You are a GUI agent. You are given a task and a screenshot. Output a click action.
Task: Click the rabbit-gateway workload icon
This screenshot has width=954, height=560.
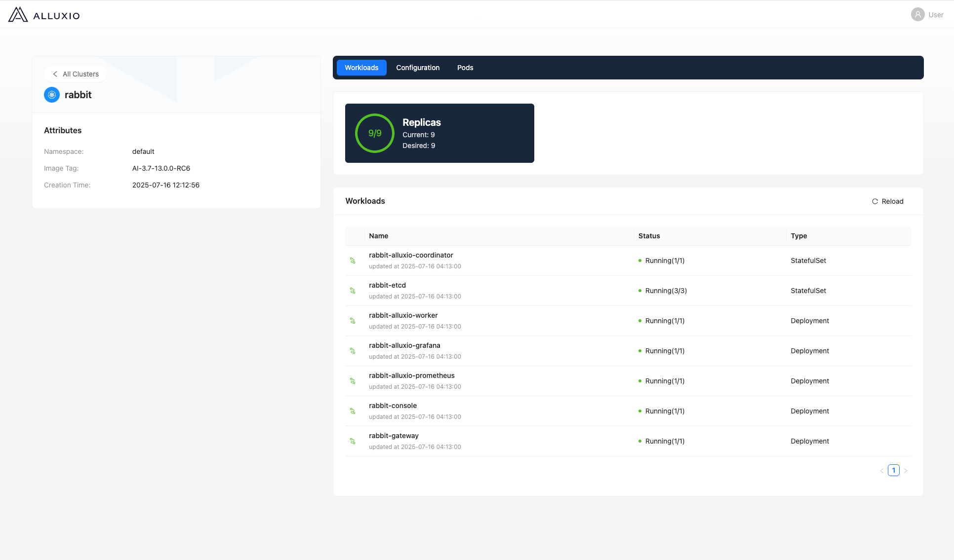pos(353,441)
